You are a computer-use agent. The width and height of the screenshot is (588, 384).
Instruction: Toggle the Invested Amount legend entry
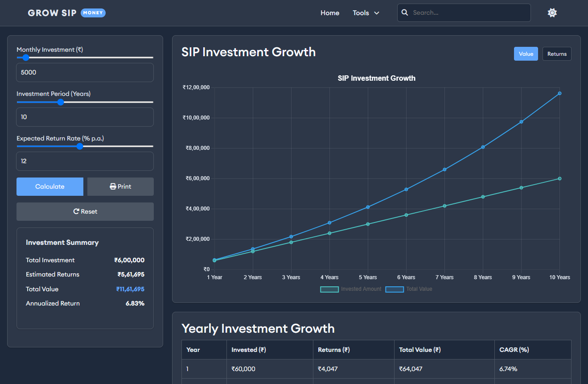(350, 289)
